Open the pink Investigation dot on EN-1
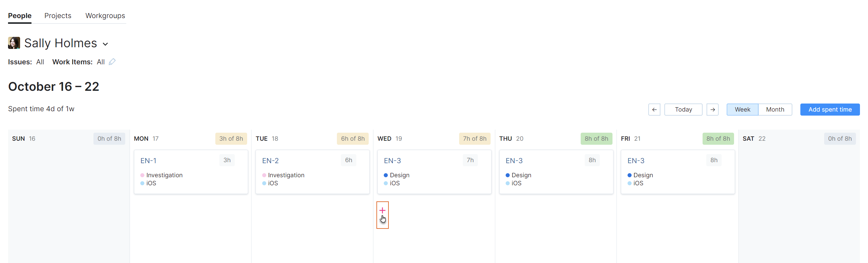Screen dimensions: 868x263 [143, 175]
